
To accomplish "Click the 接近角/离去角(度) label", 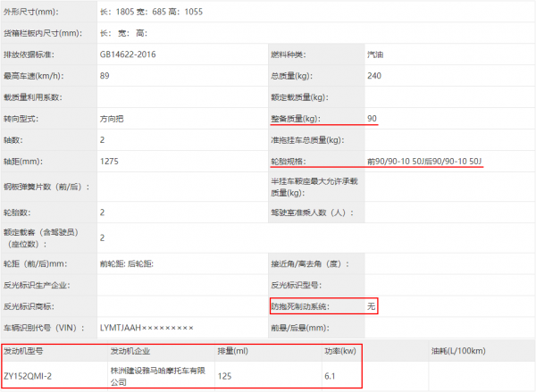I will pyautogui.click(x=310, y=263).
